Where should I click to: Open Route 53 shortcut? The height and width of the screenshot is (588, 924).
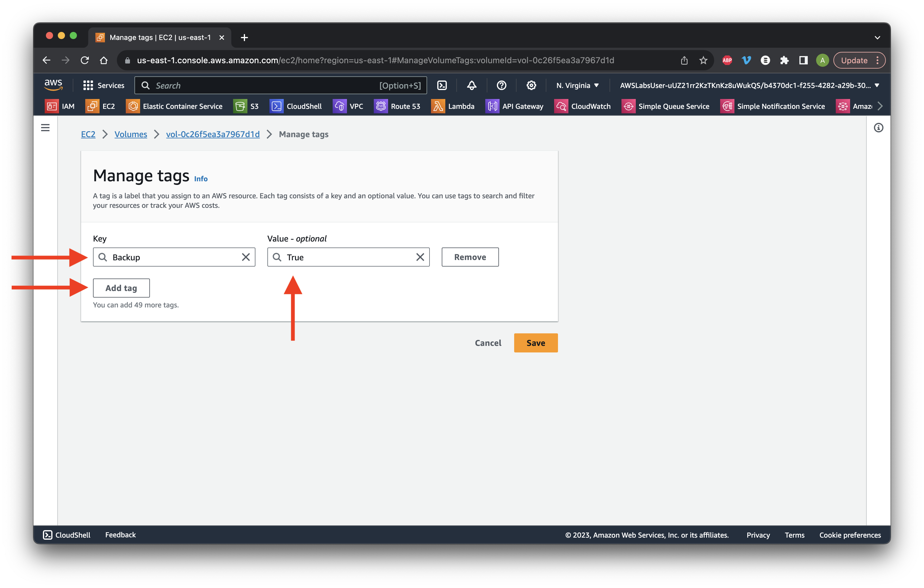click(397, 106)
